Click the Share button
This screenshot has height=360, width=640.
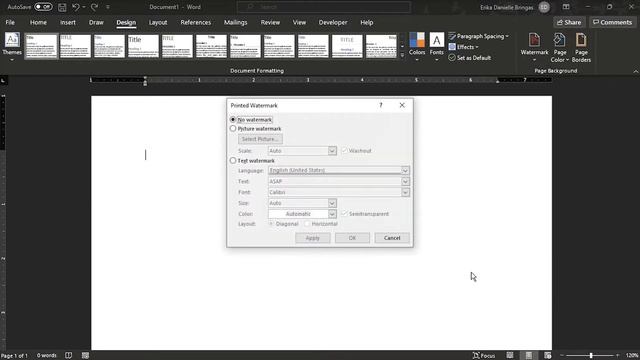click(569, 22)
